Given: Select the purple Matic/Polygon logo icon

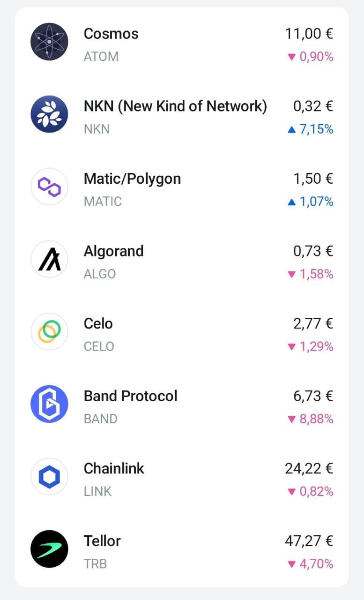Looking at the screenshot, I should click(x=49, y=187).
